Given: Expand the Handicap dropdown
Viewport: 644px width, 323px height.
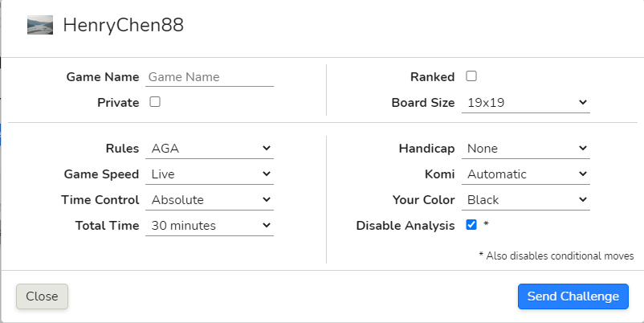Looking at the screenshot, I should pos(526,149).
